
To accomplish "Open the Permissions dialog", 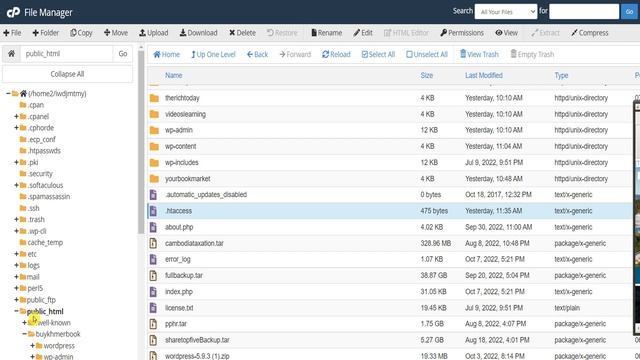I will click(x=462, y=33).
